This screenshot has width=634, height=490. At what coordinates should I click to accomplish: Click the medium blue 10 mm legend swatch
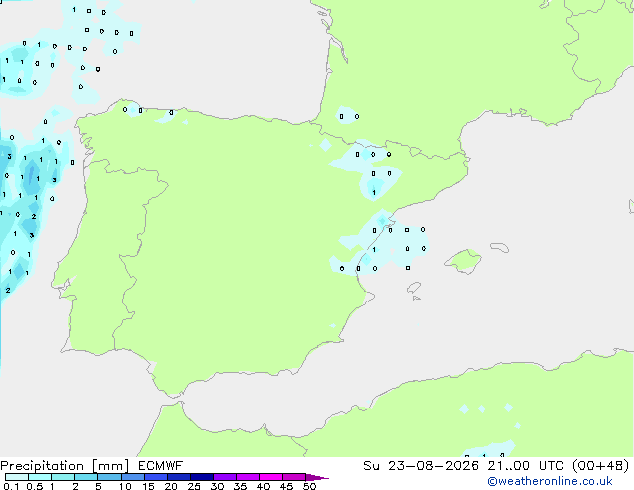[132, 477]
